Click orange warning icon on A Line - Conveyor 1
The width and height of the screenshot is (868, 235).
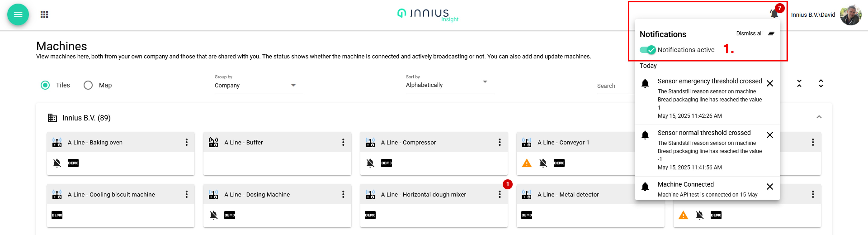(x=527, y=163)
